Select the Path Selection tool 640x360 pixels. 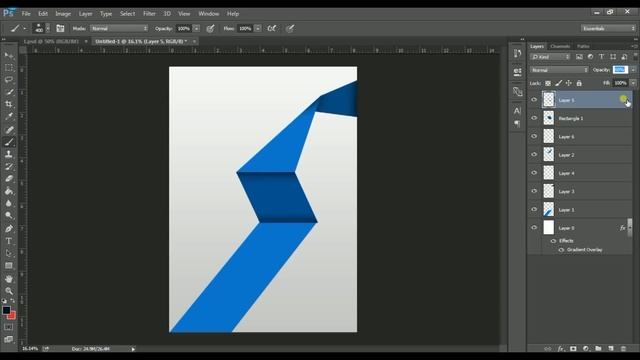coord(9,253)
